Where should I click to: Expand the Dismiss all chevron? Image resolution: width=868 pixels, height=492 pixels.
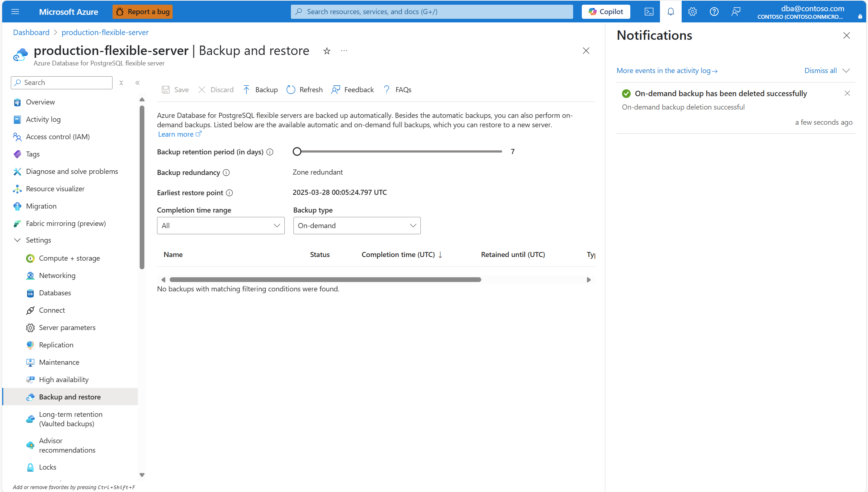(846, 70)
